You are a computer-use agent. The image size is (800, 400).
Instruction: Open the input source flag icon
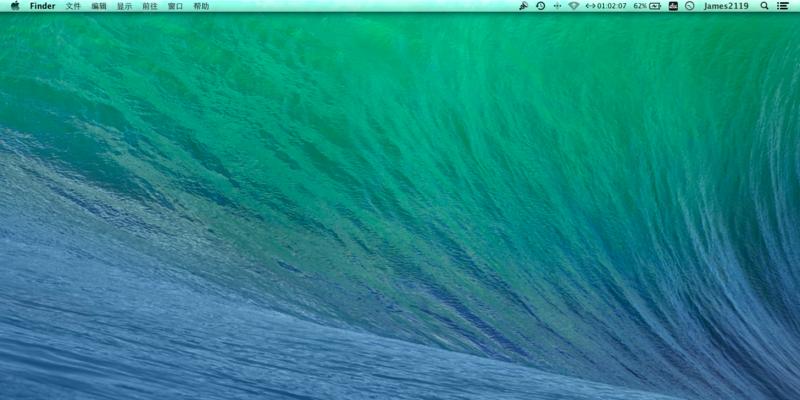pyautogui.click(x=673, y=6)
